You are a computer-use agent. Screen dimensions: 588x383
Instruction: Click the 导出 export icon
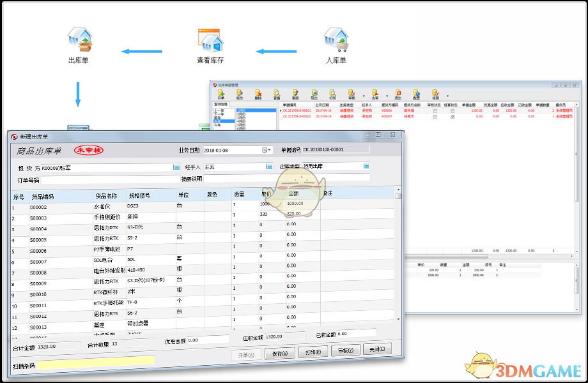click(x=314, y=93)
